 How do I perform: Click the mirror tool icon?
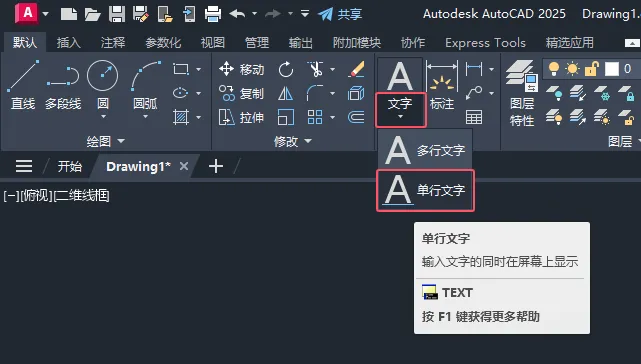tap(285, 94)
